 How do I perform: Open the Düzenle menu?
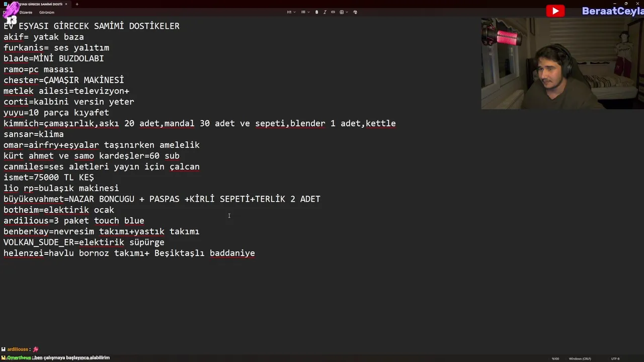coord(26,12)
